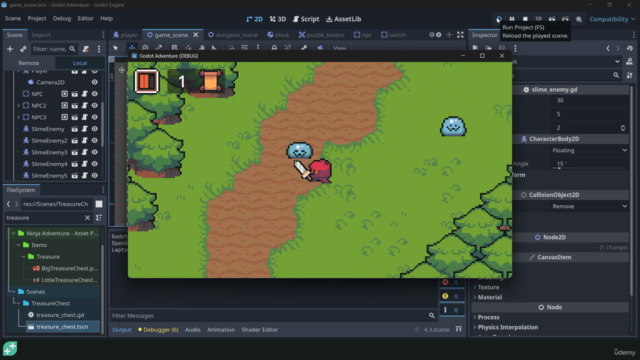This screenshot has width=640, height=360.
Task: Open the Debugger (6) panel
Action: coord(158,330)
